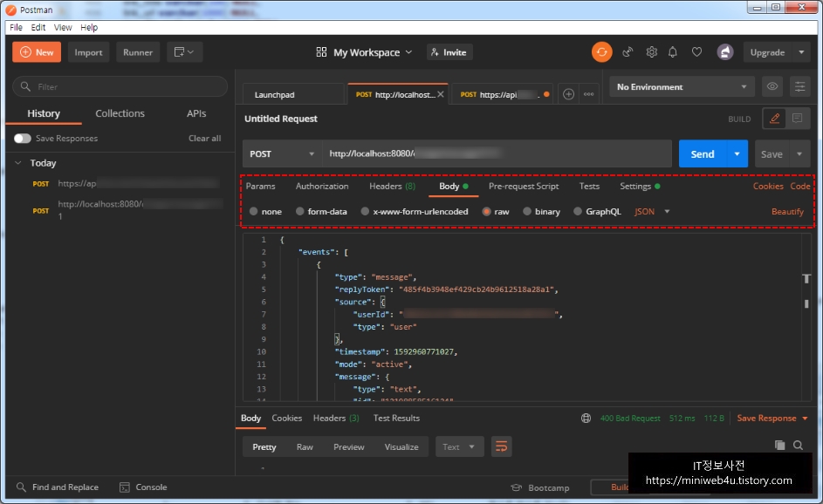Click the Import button
Viewport: 823px width, 504px height.
click(88, 52)
